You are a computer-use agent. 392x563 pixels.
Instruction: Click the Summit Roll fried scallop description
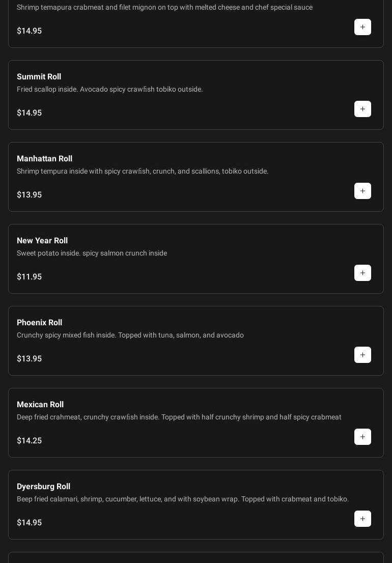pyautogui.click(x=109, y=90)
